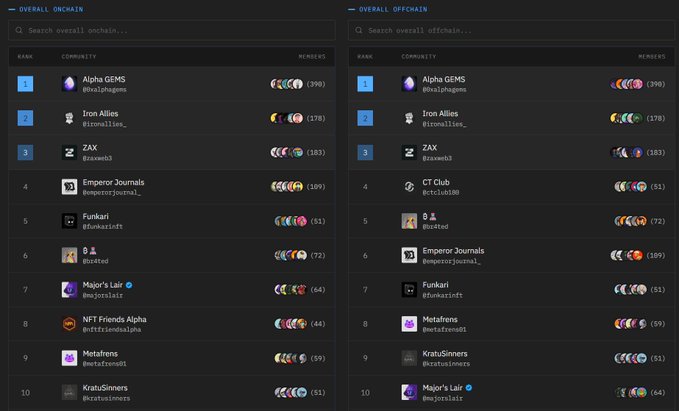Open Iron Allies logo in offchain list

pos(409,118)
